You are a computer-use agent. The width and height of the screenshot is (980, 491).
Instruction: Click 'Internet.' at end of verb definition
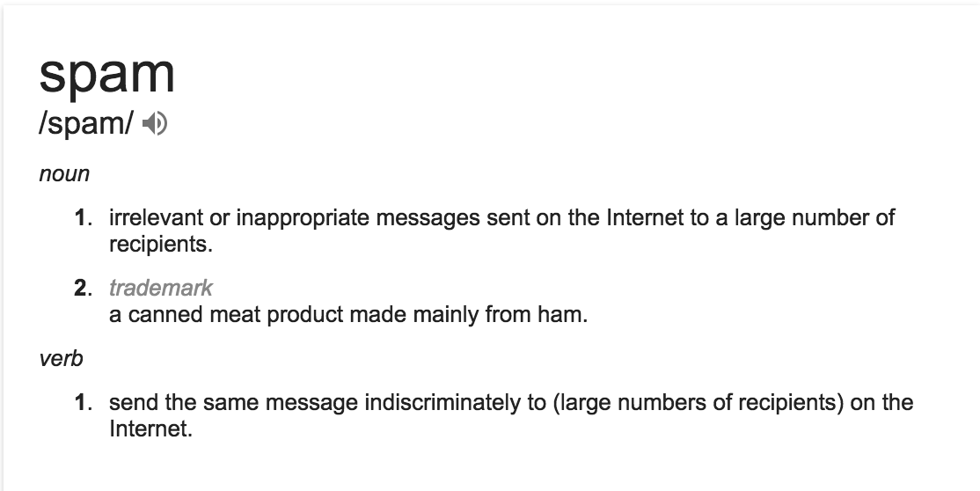coord(150,429)
